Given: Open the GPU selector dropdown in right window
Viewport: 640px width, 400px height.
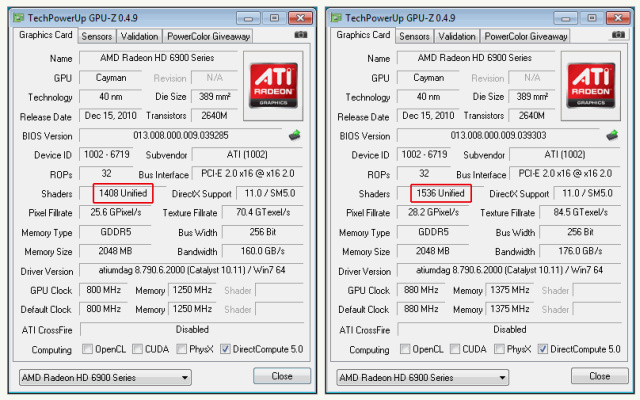Looking at the screenshot, I should (x=423, y=378).
